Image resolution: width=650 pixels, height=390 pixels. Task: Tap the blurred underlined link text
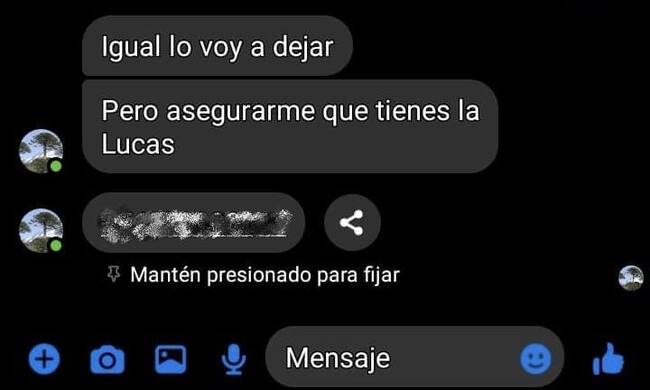pyautogui.click(x=194, y=223)
